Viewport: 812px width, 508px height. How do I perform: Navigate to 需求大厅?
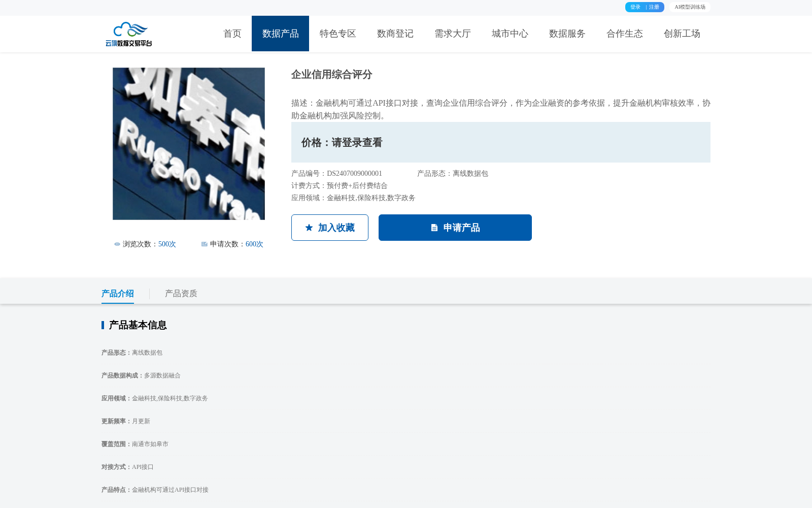(x=453, y=34)
